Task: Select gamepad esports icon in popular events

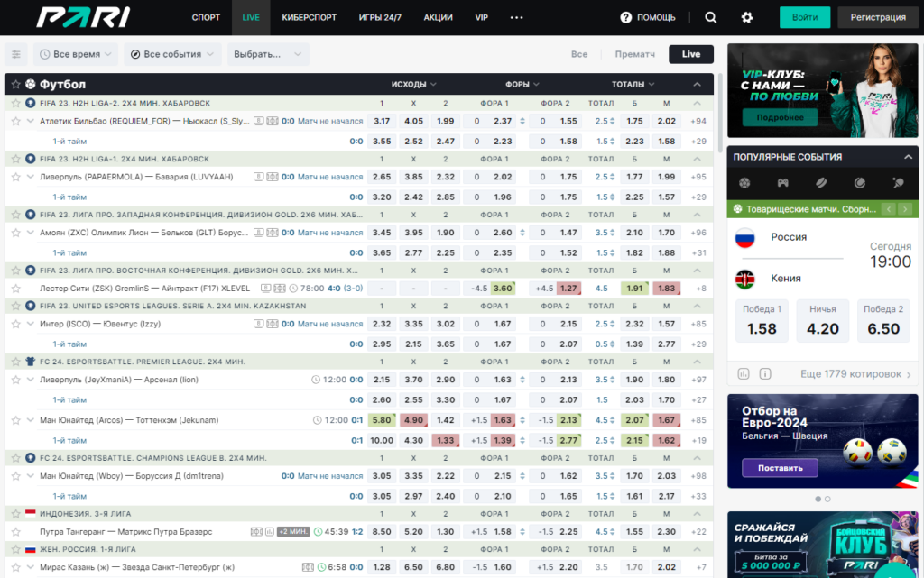Action: pos(782,183)
